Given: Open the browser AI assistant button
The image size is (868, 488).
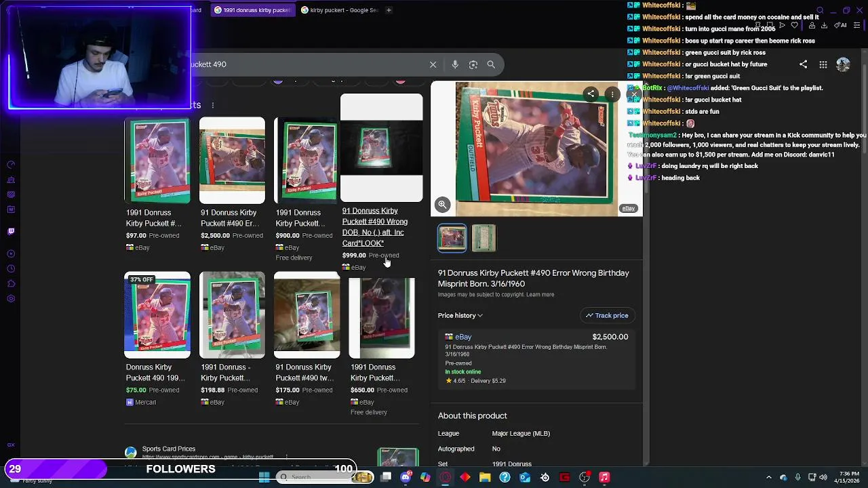Looking at the screenshot, I should [840, 25].
